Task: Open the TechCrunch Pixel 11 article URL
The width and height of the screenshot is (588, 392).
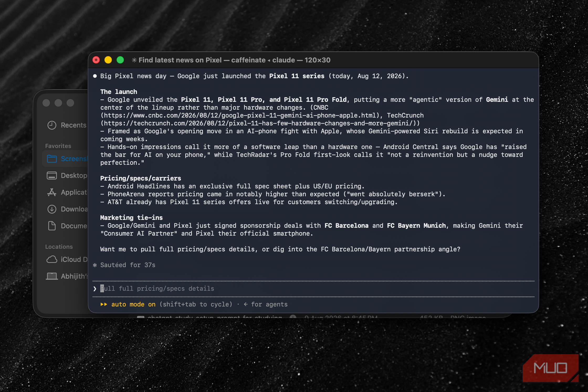Action: 258,123
